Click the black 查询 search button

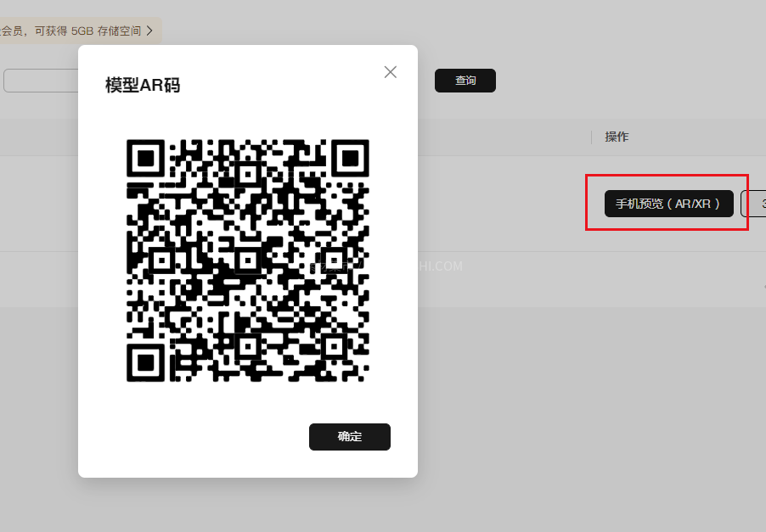coord(465,81)
